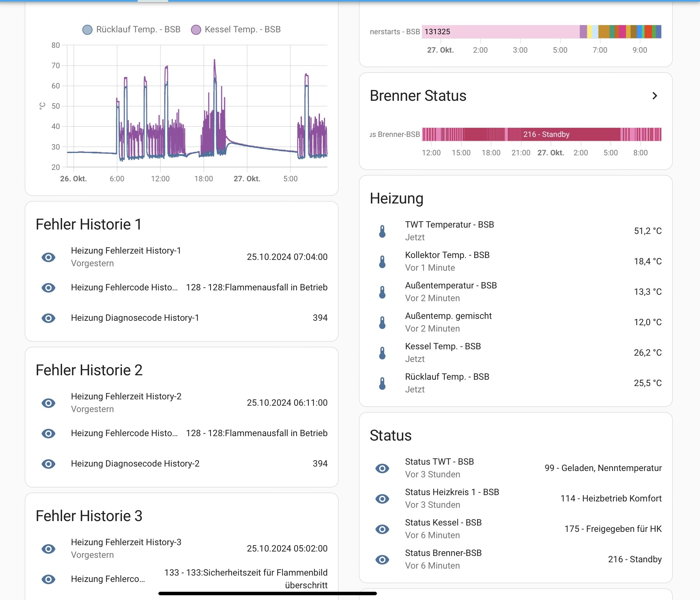Click the 131325 segment in the Brennerstarts timeline

coord(501,31)
